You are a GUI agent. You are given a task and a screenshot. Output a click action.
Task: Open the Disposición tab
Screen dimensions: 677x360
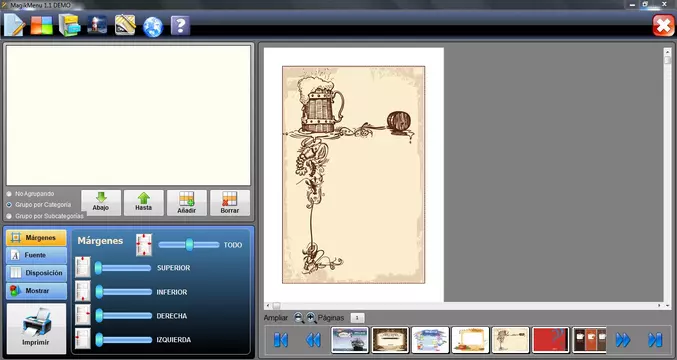[x=36, y=273]
